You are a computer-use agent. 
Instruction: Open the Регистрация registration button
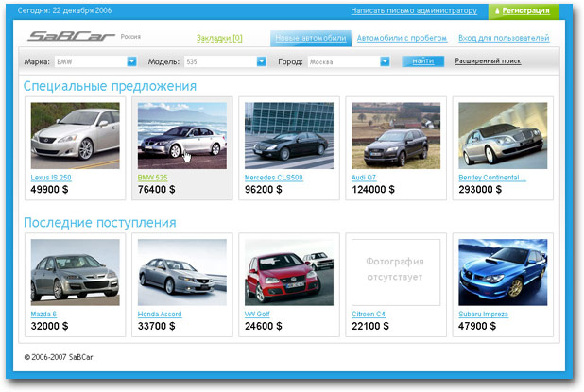coord(524,10)
